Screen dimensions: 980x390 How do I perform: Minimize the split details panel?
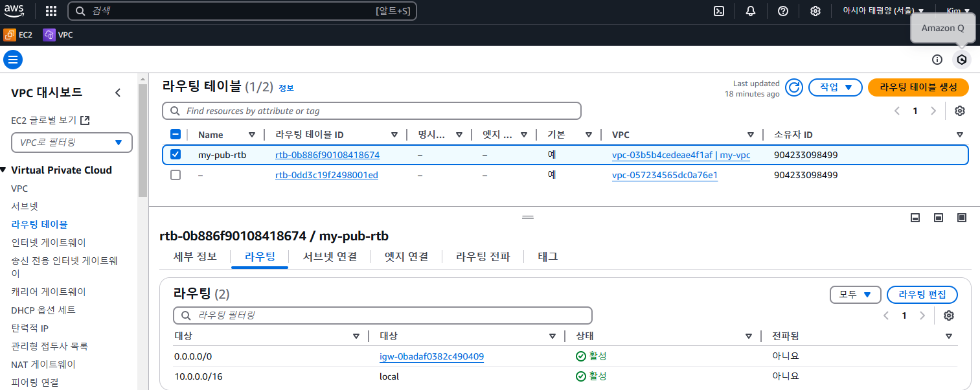point(915,217)
